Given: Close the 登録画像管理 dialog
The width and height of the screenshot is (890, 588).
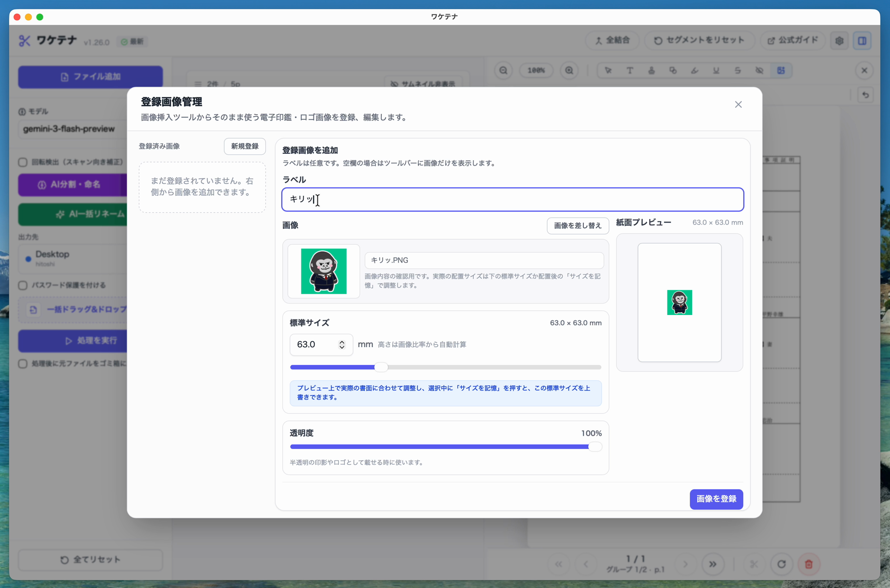Looking at the screenshot, I should 738,104.
